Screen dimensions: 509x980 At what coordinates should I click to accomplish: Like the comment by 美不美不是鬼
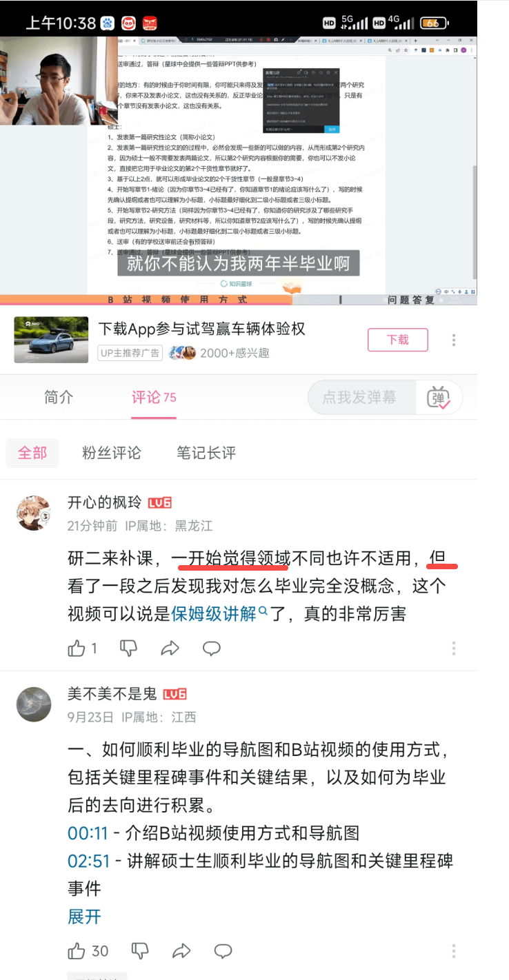pyautogui.click(x=76, y=951)
